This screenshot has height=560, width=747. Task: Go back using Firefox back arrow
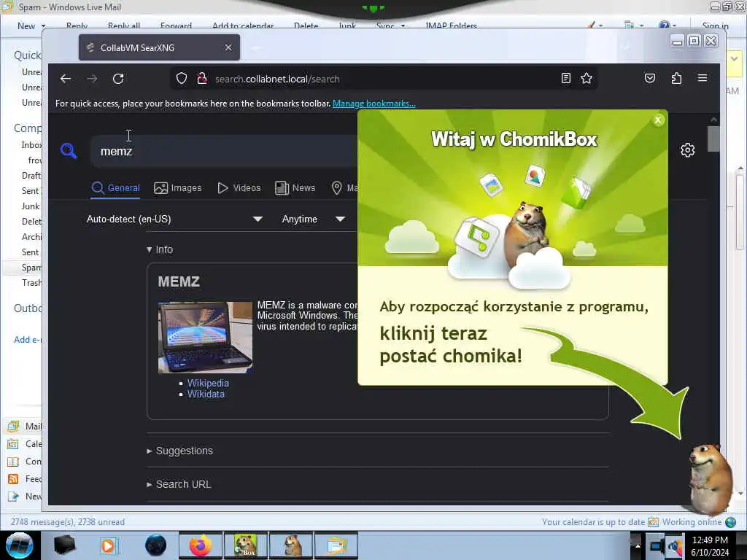click(x=66, y=79)
